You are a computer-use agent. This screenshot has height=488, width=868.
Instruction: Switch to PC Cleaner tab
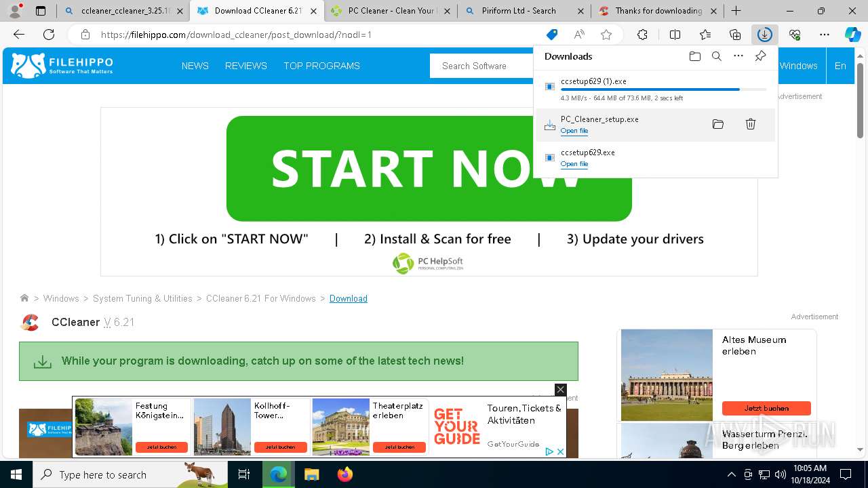[x=391, y=11]
